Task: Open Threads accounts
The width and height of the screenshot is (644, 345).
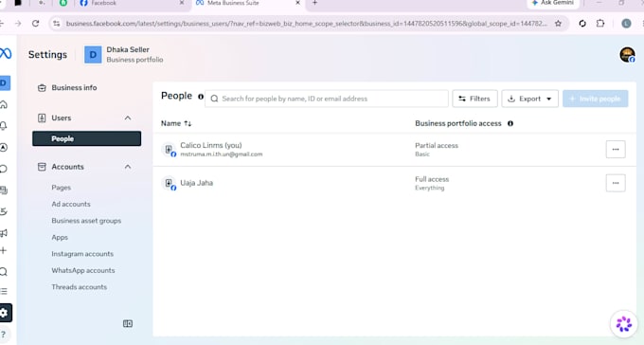Action: (79, 287)
